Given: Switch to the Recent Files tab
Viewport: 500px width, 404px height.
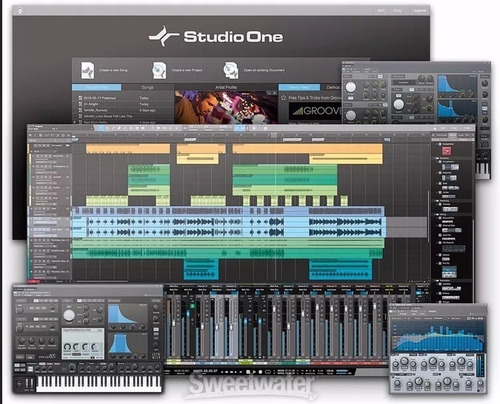Looking at the screenshot, I should 97,87.
